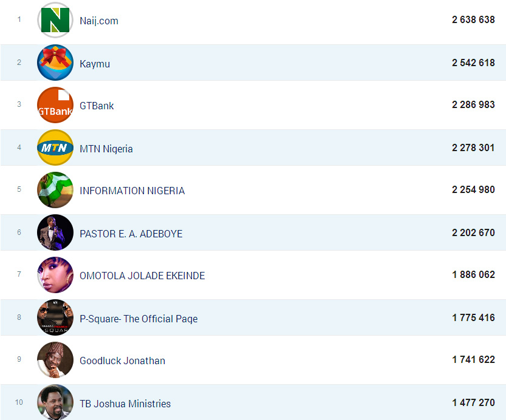This screenshot has height=420, width=506.
Task: Click the orange GTBank logo
Action: pos(55,105)
